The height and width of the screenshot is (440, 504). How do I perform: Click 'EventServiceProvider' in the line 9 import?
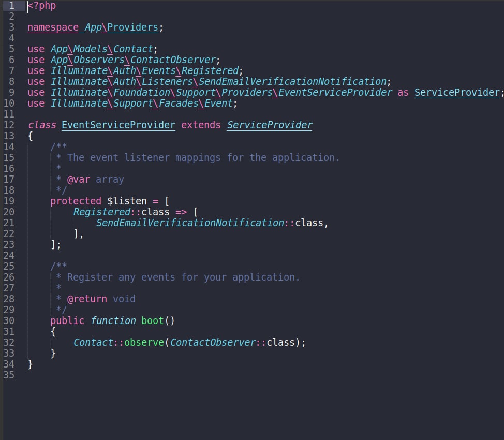pos(335,93)
